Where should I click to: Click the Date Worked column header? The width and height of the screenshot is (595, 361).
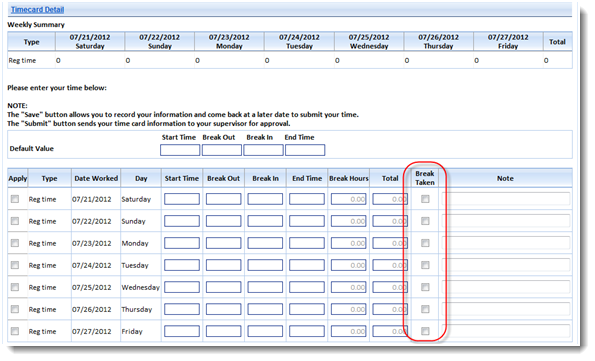(96, 178)
